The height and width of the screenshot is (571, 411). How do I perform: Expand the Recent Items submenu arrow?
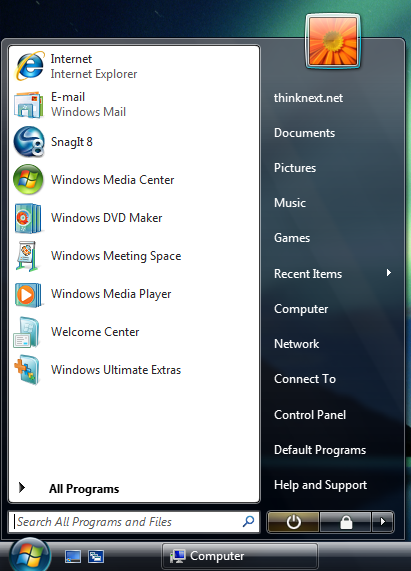pyautogui.click(x=389, y=273)
